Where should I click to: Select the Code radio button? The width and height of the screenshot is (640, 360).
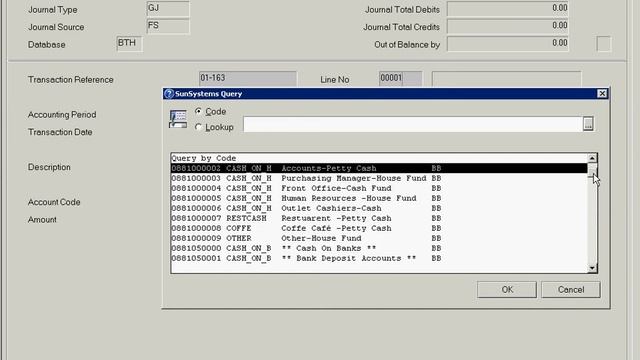[x=198, y=111]
